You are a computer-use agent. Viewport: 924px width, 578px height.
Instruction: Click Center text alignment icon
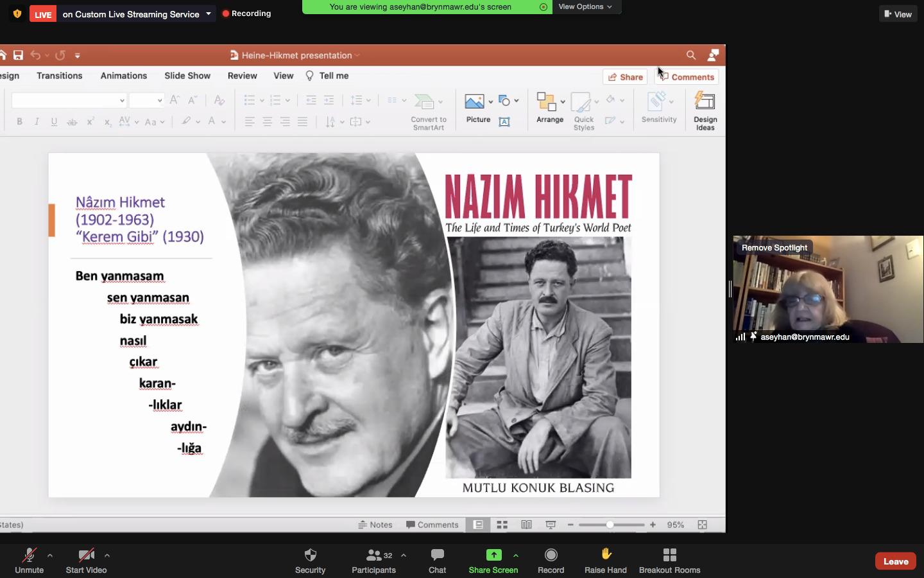(x=267, y=121)
